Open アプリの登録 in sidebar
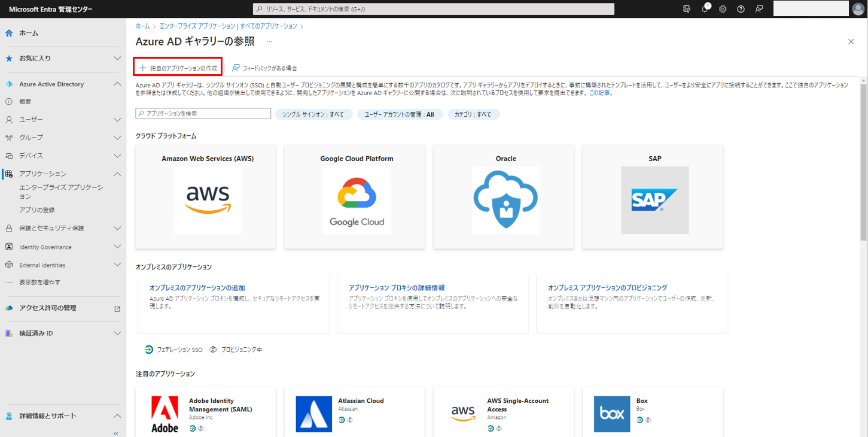The image size is (868, 437). pyautogui.click(x=37, y=210)
